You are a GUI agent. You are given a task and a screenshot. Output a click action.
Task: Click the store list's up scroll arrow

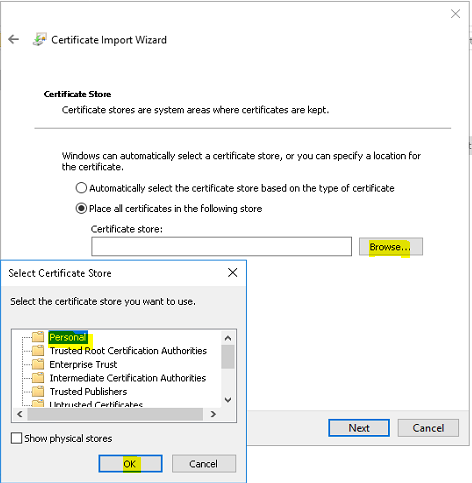coord(228,338)
